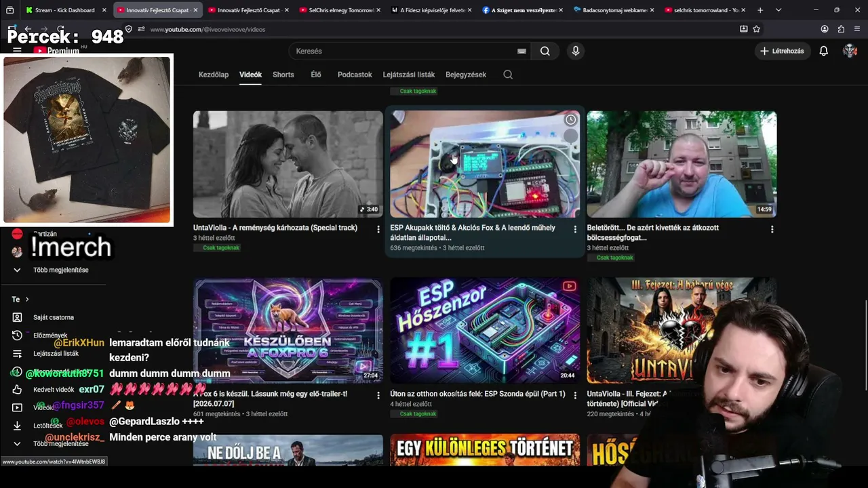Switch to Stream - Kick Dashboard browser tab
This screenshot has height=488, width=868.
64,10
